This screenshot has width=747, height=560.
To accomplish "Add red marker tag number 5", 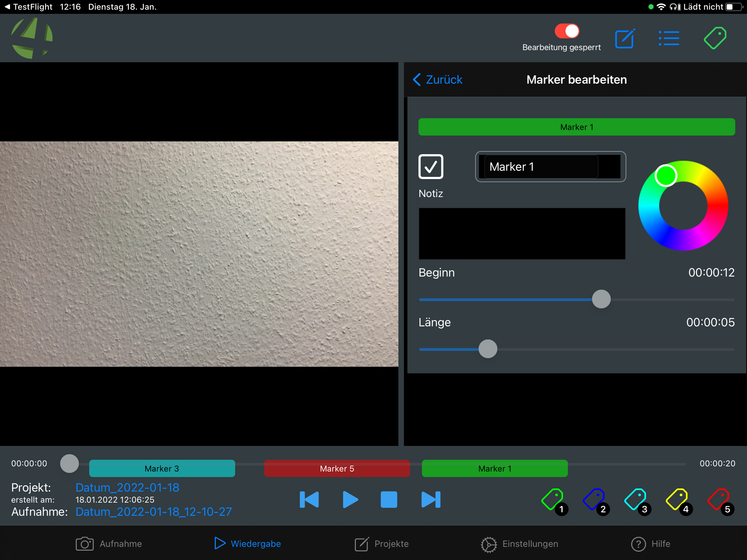I will click(x=719, y=500).
